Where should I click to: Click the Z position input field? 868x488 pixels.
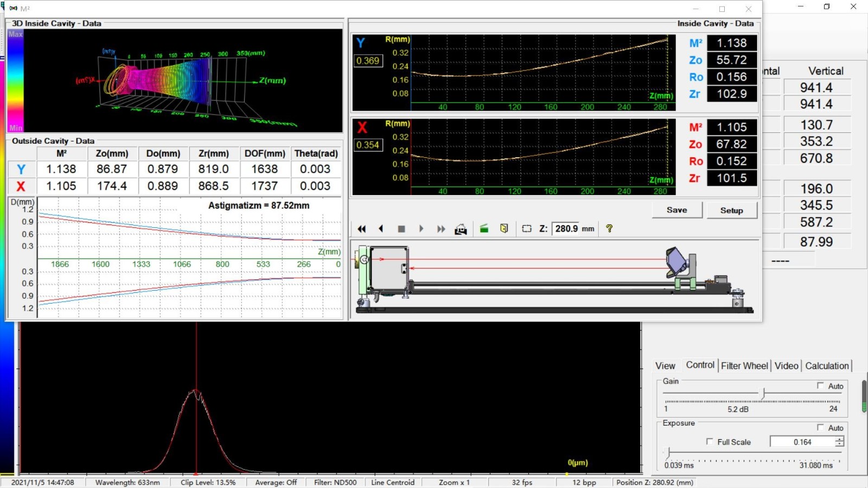click(x=566, y=229)
